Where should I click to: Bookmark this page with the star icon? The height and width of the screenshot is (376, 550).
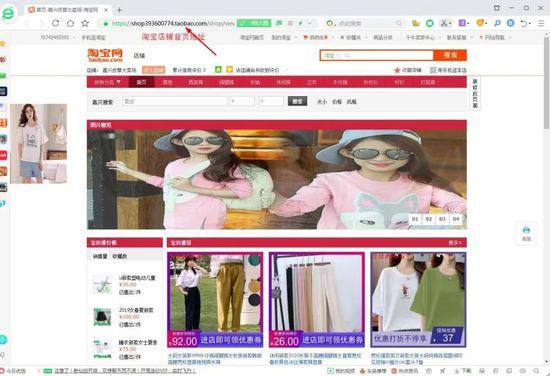pos(85,23)
